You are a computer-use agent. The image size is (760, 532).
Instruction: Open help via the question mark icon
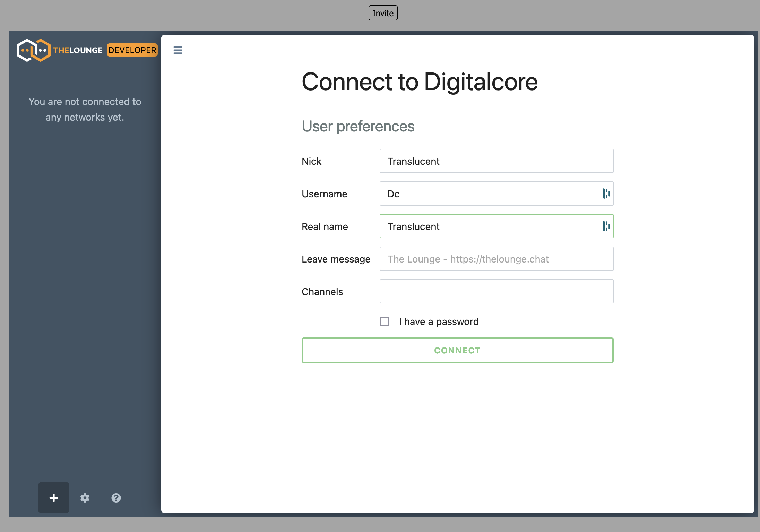point(116,498)
